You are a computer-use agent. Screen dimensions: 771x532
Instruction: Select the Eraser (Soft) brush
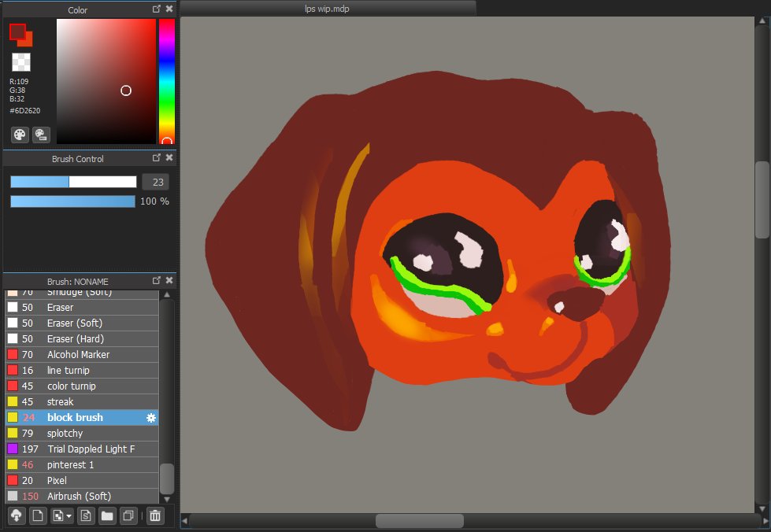(x=82, y=323)
